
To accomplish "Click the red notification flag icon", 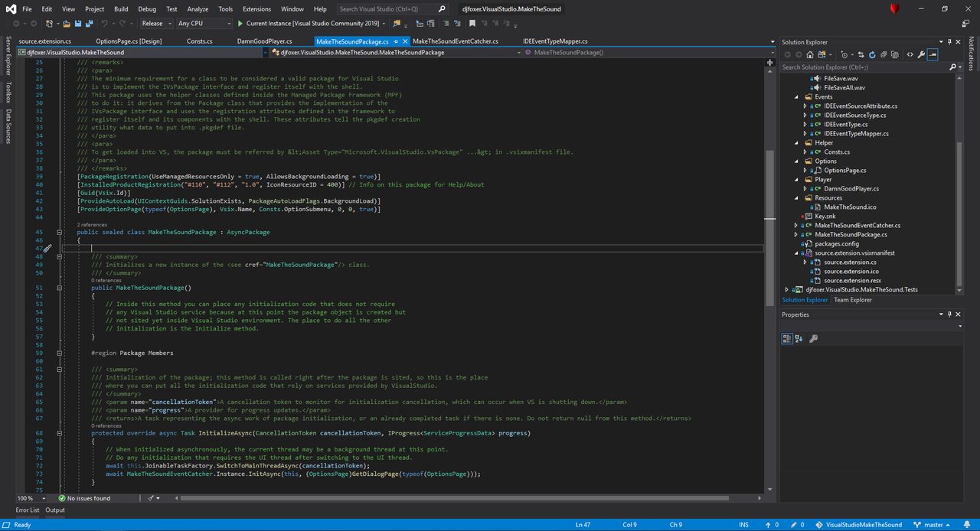I will tap(894, 8).
